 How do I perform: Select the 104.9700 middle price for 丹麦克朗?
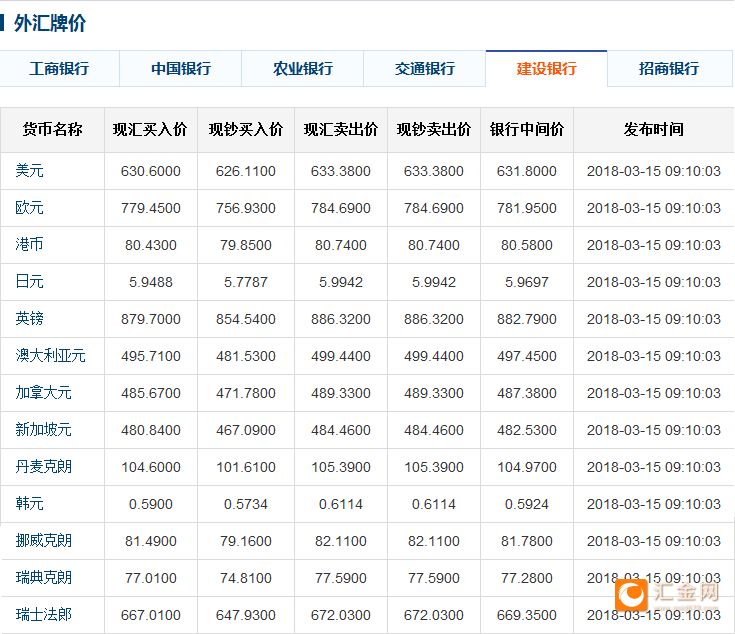coord(527,467)
